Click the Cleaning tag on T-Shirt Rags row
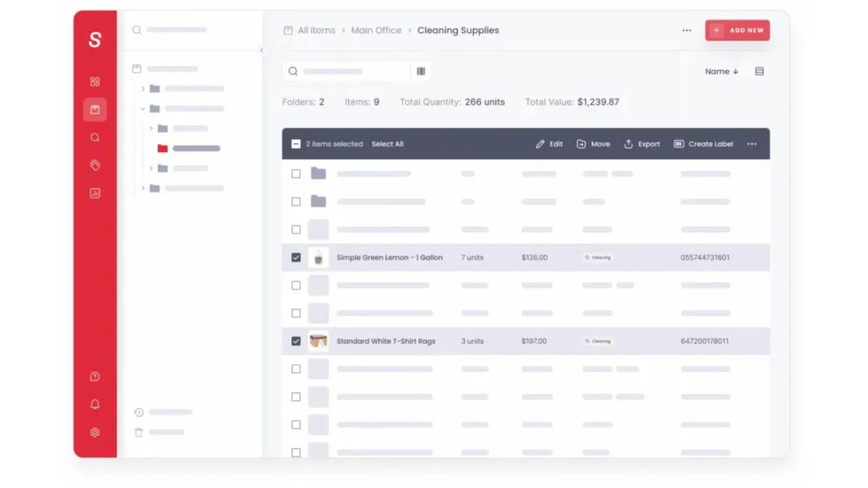Image resolution: width=868 pixels, height=488 pixels. point(598,341)
